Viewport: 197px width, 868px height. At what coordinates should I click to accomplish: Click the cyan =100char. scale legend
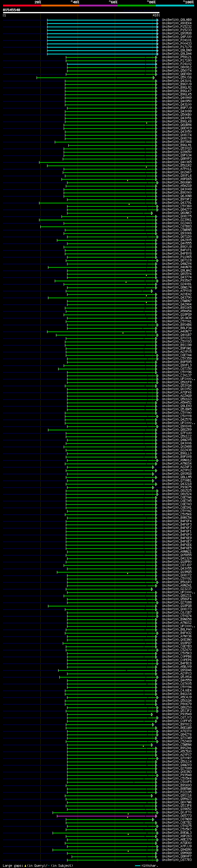[x=146, y=865]
